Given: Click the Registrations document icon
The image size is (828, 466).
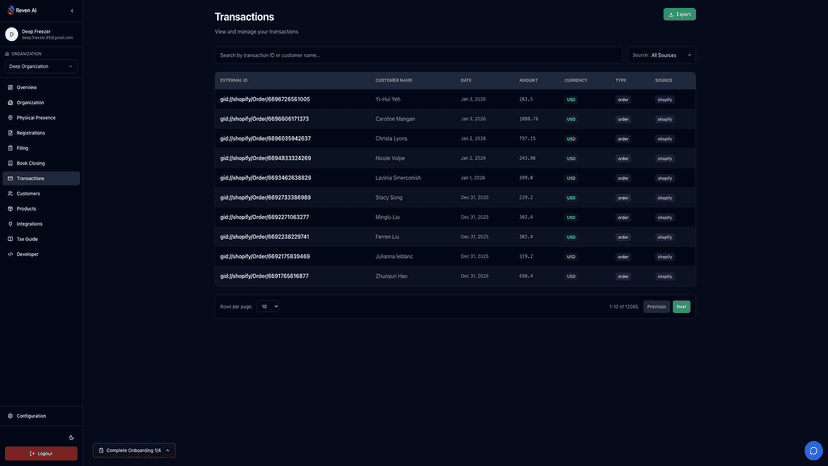Looking at the screenshot, I should tap(10, 133).
